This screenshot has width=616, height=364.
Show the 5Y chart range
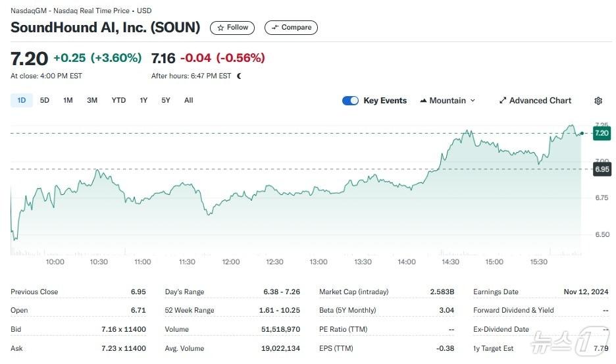pos(166,100)
